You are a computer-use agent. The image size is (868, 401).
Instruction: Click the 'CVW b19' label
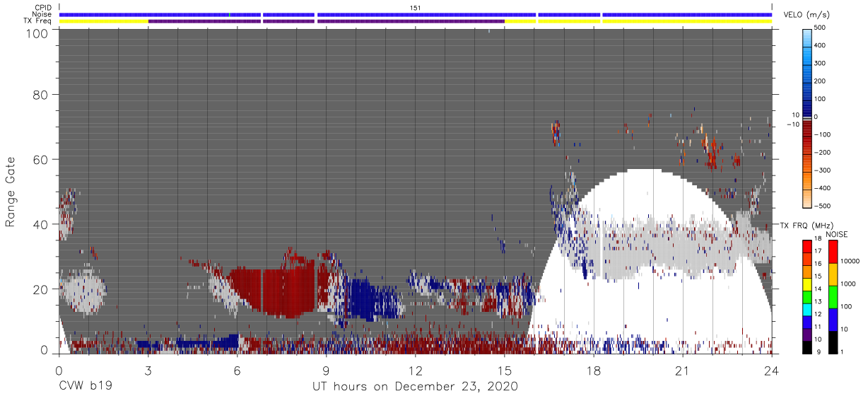coord(86,386)
